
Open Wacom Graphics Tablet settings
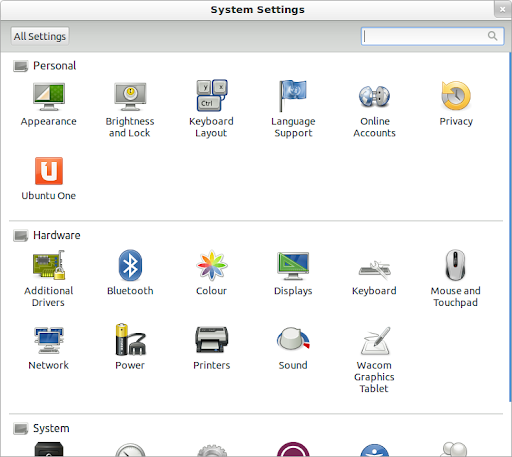coord(374,360)
